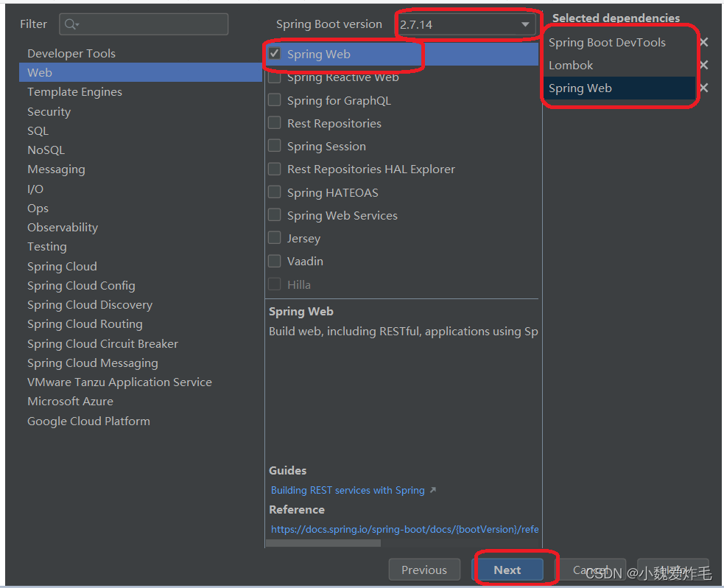724x588 pixels.
Task: Remove Spring Boot DevTools from selected dependencies
Action: [704, 42]
